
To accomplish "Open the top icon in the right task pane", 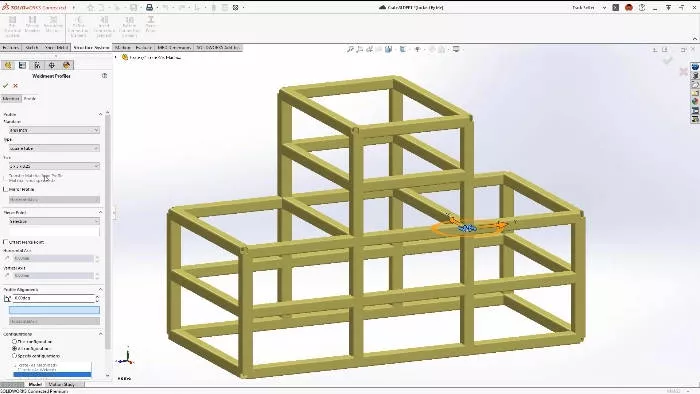I will (695, 67).
